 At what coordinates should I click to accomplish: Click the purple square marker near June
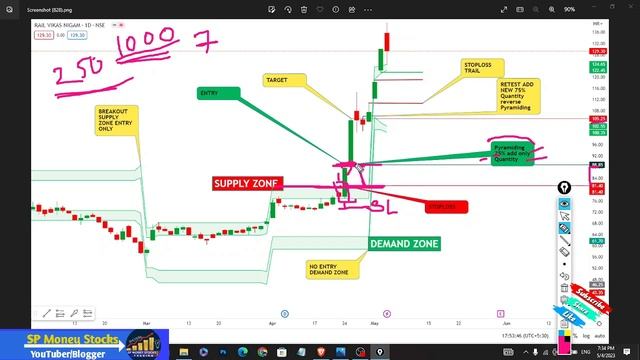(500, 313)
